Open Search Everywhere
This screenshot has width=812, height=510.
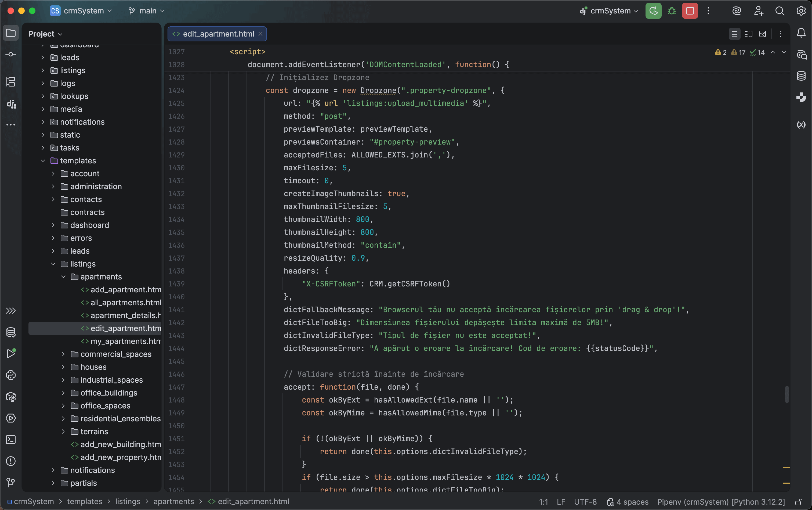click(780, 10)
